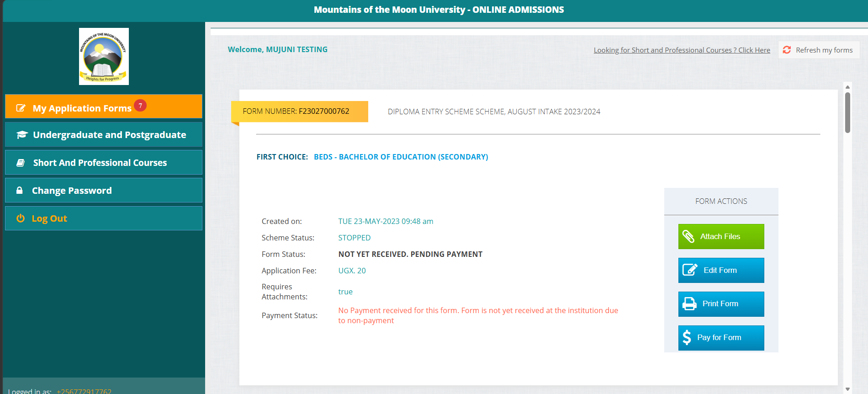Viewport: 868px width, 394px height.
Task: Click the red notification badge showing 7
Action: point(140,106)
